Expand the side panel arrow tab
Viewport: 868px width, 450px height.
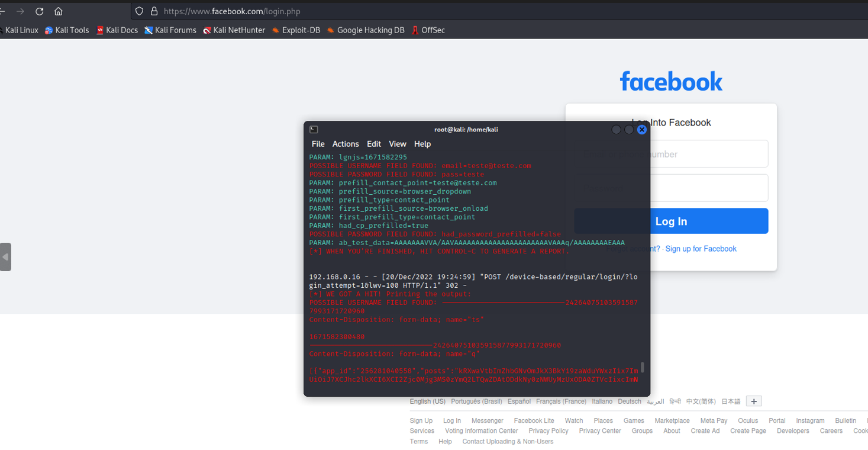(x=5, y=257)
